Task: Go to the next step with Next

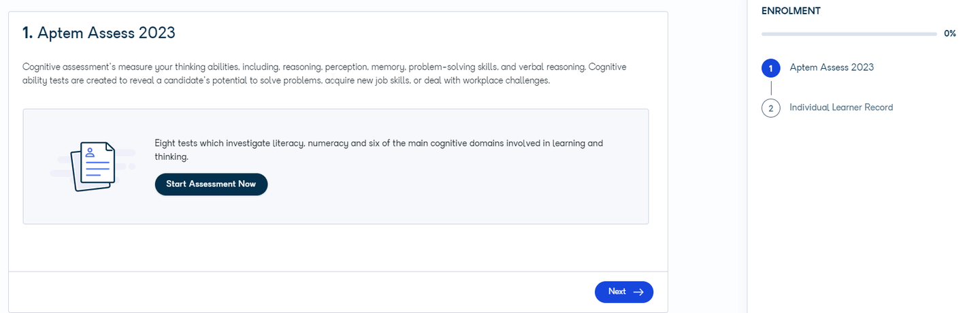Action: coord(623,292)
